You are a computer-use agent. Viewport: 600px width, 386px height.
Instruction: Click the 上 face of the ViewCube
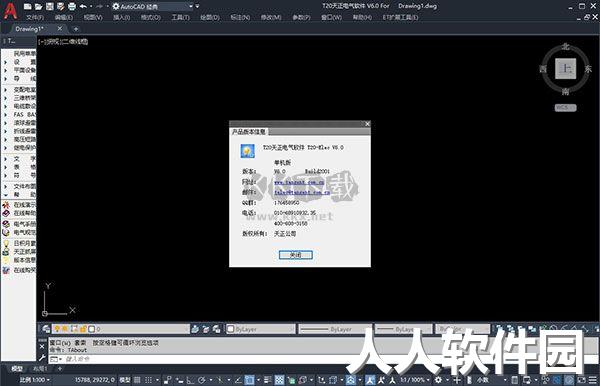click(566, 69)
